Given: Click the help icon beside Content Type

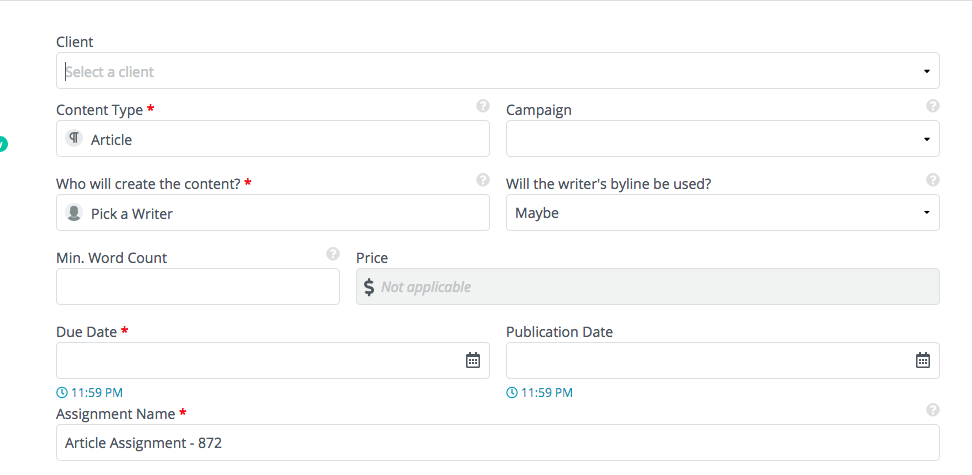Looking at the screenshot, I should coord(483,106).
